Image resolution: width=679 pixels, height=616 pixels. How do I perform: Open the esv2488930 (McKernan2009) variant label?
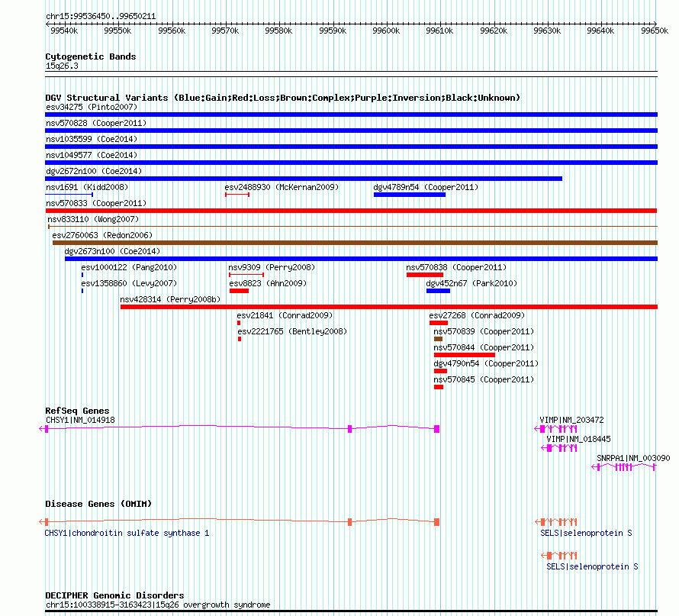click(282, 187)
